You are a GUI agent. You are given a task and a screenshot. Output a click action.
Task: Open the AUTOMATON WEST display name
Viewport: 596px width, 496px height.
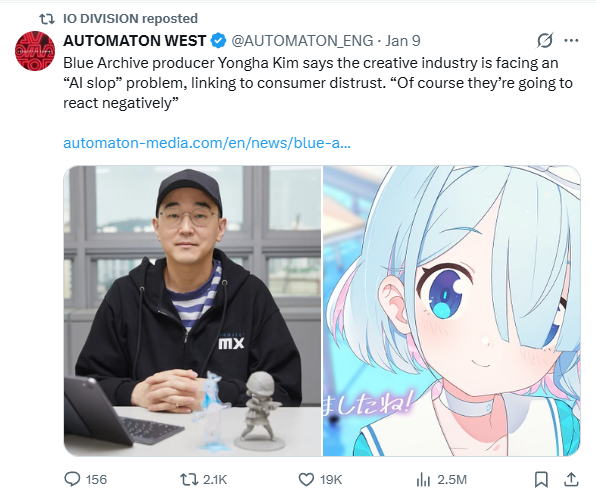coord(135,41)
